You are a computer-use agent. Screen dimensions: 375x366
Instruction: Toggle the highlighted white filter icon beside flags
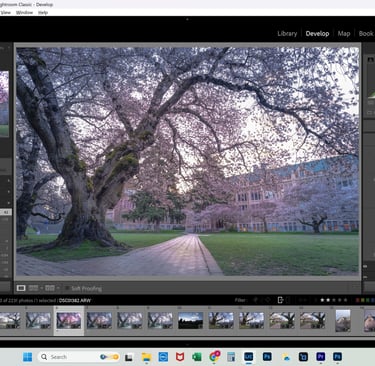[280, 300]
